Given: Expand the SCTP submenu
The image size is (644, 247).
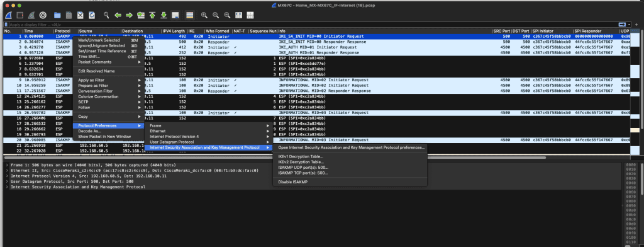Looking at the screenshot, I should tap(108, 101).
